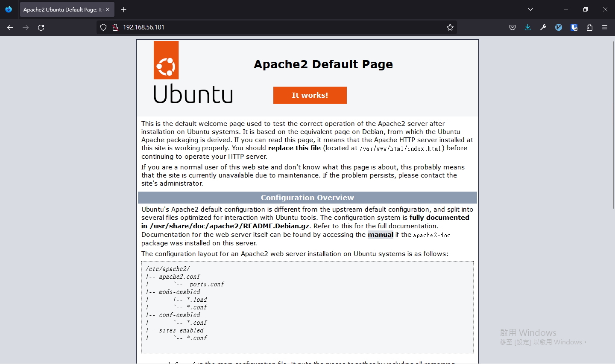Open the tracking protection shield icon

click(x=103, y=27)
